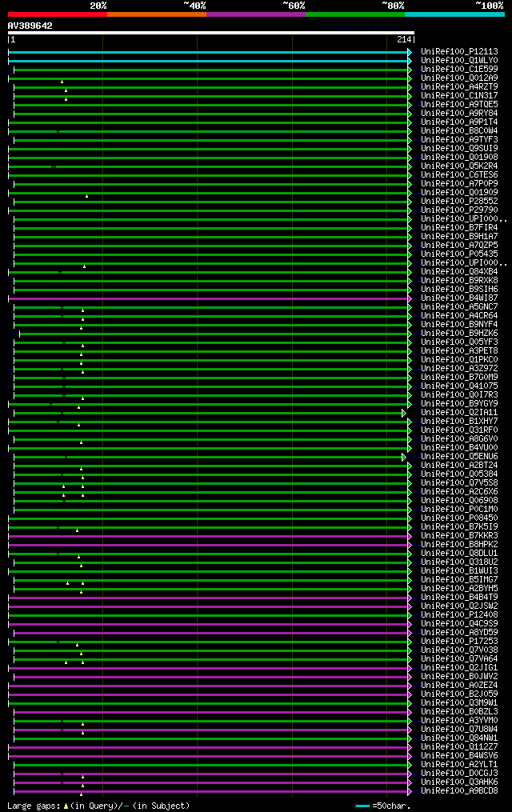Select the UniRef100_Q41075 label
The width and height of the screenshot is (512, 812).
pos(459,386)
